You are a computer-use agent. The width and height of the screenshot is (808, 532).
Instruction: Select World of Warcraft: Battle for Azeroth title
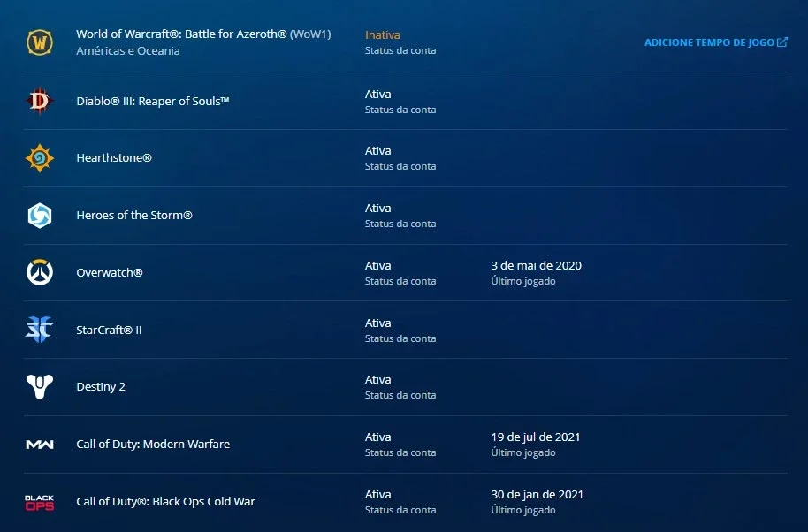coord(203,34)
